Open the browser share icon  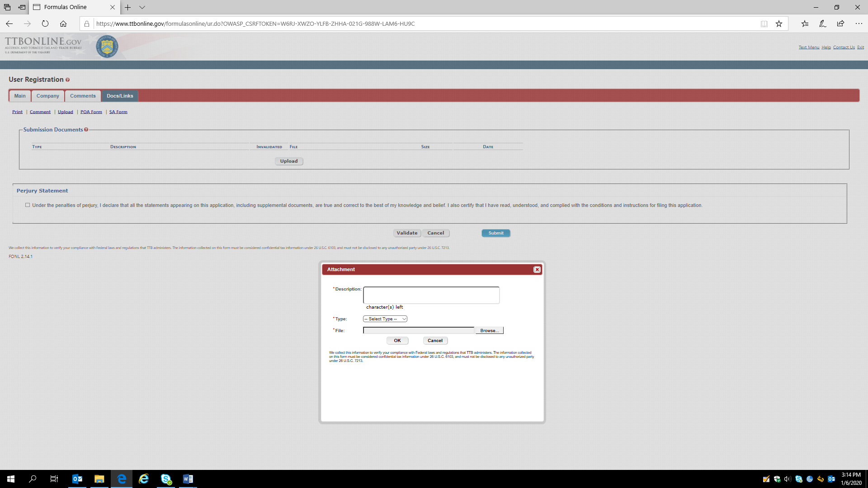[x=840, y=23]
